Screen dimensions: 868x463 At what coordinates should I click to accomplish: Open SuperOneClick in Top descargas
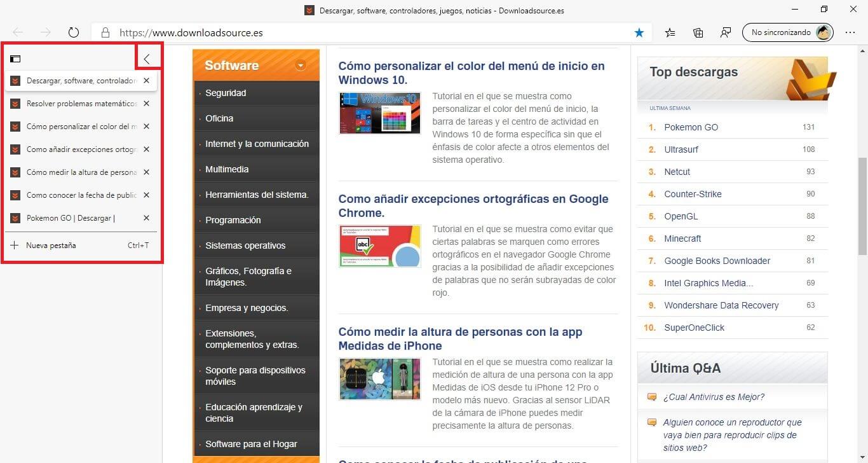point(694,328)
